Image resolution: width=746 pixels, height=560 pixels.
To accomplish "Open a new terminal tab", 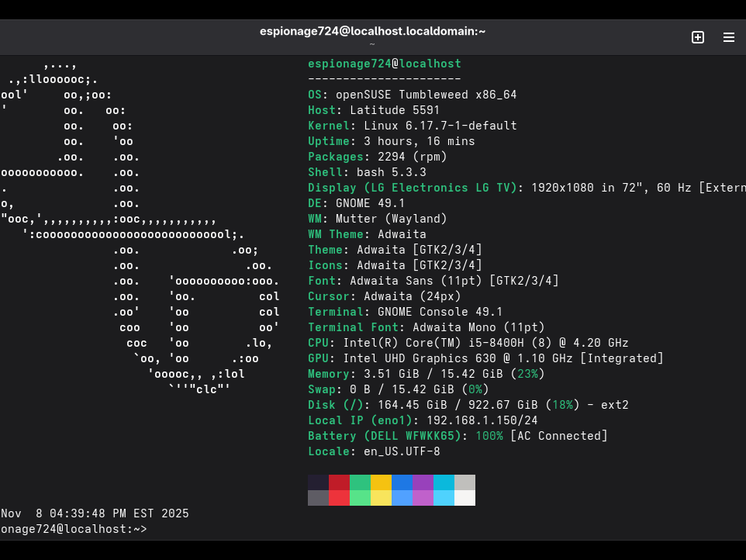I will tap(697, 36).
